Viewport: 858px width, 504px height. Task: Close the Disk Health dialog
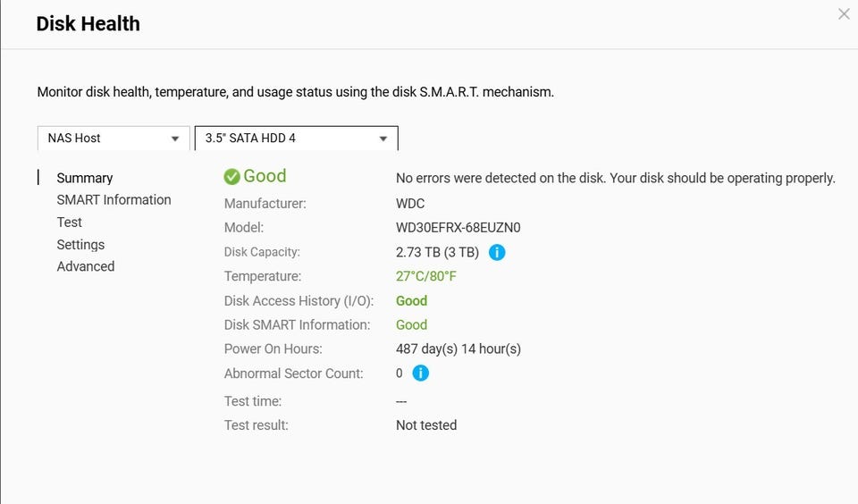tap(844, 14)
